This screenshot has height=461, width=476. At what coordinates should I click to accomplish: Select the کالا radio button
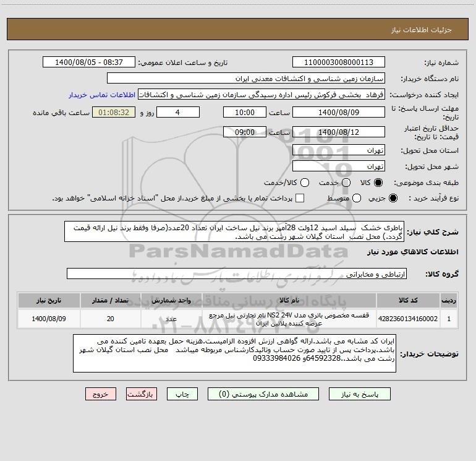(x=378, y=183)
